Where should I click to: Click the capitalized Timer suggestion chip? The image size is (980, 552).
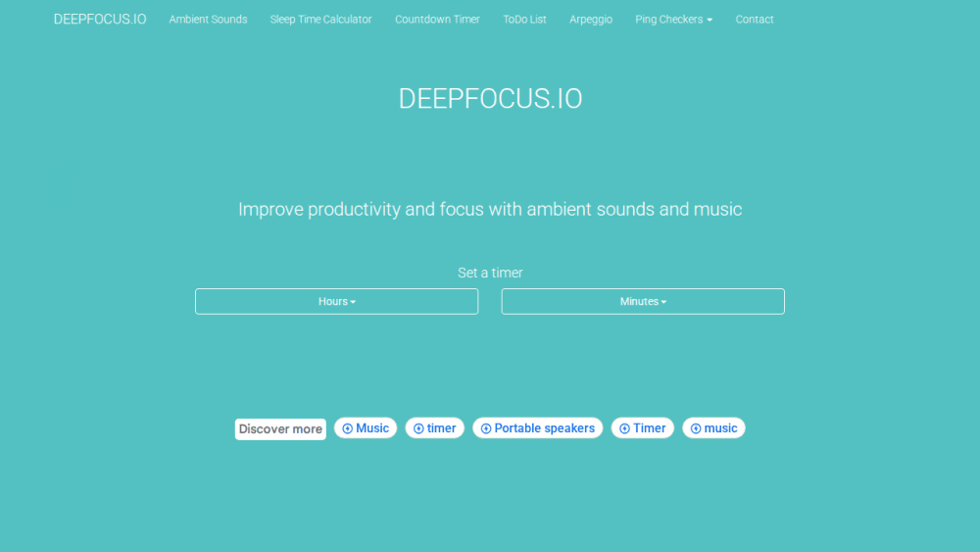click(x=643, y=428)
